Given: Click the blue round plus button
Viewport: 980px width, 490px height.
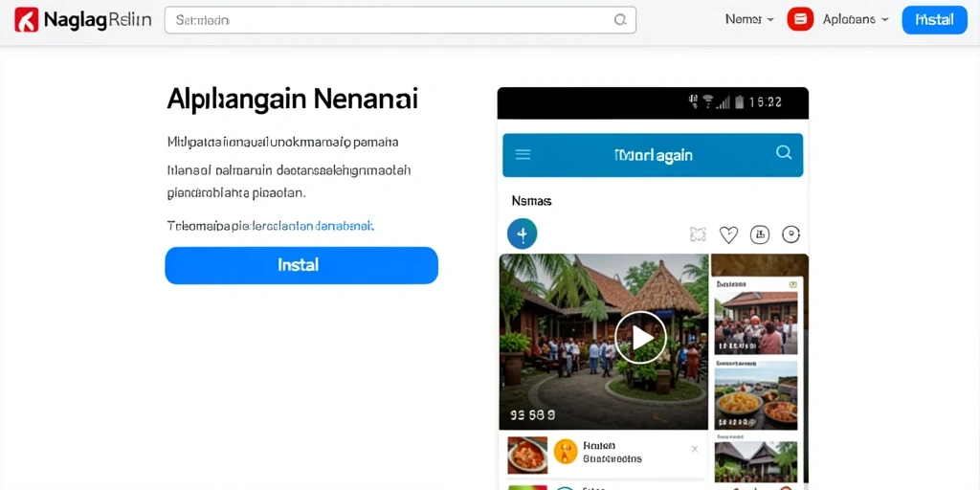Looking at the screenshot, I should pyautogui.click(x=522, y=234).
